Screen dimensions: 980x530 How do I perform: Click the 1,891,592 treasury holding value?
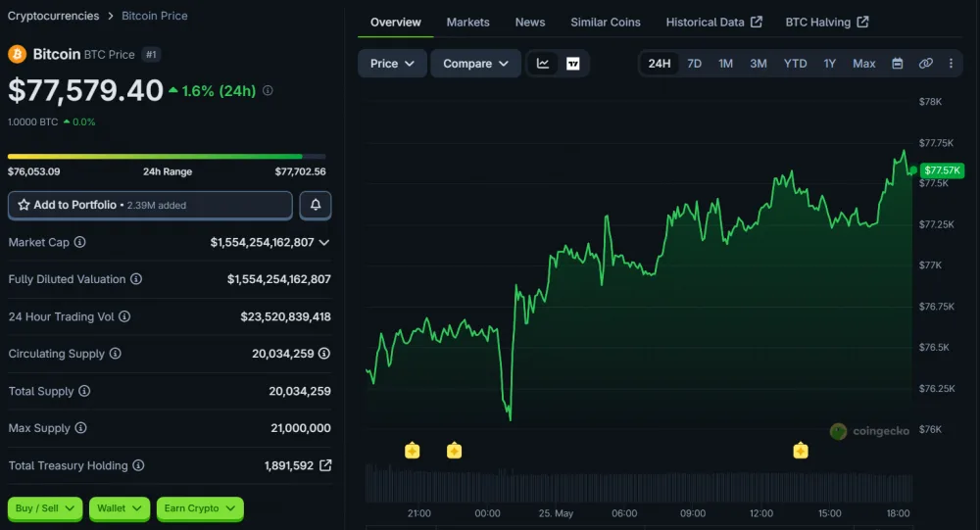(289, 465)
